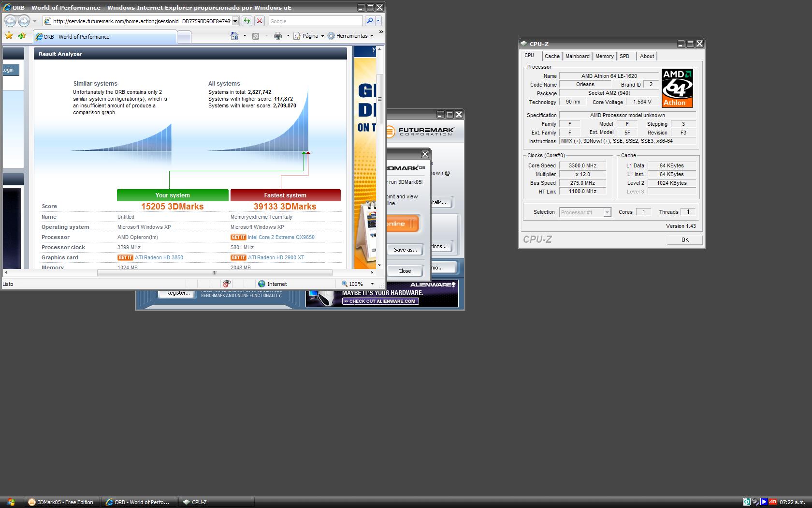Click the vertical scrollbar of the web page
Viewport: 812px width, 508px height.
point(380,157)
